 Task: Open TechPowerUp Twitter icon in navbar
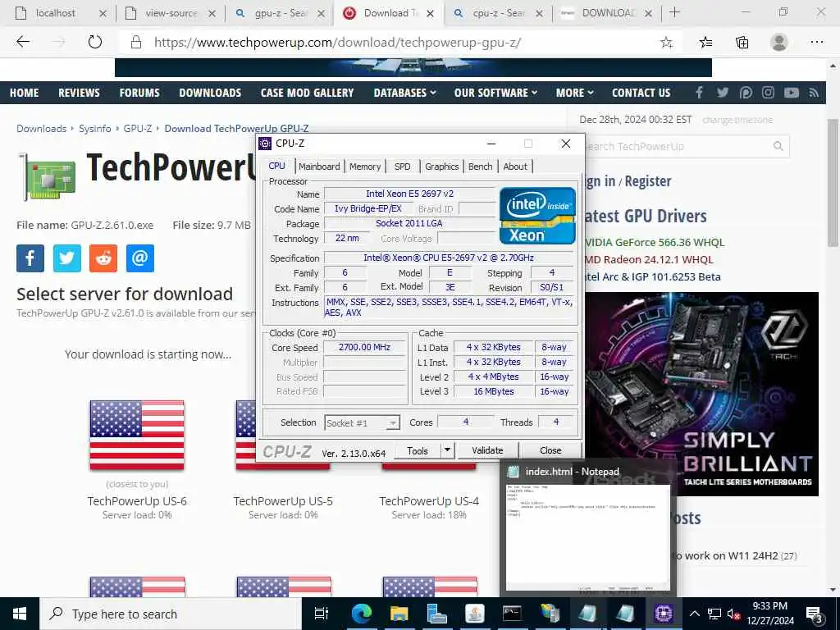tap(722, 93)
